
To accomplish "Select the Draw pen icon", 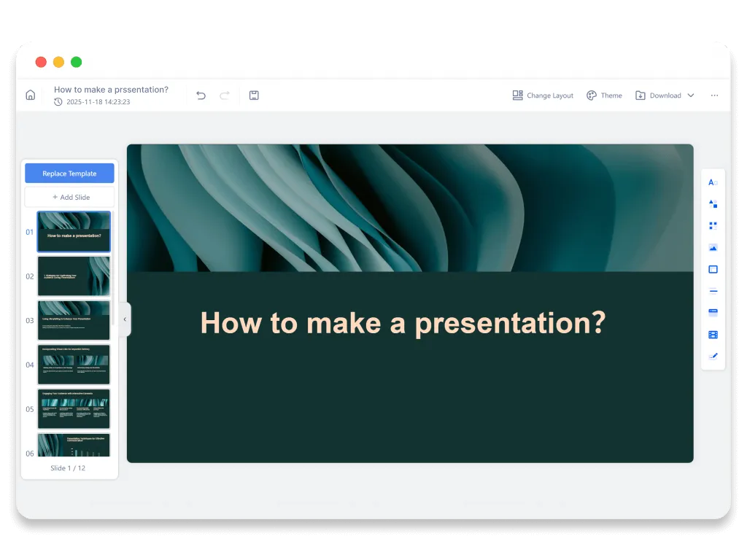I will [x=713, y=356].
